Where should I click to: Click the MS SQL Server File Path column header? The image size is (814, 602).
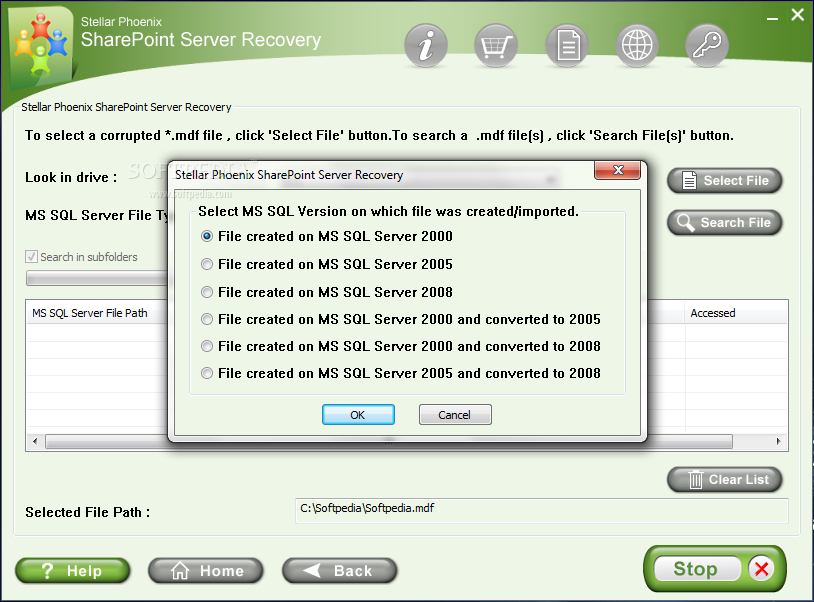click(x=97, y=313)
